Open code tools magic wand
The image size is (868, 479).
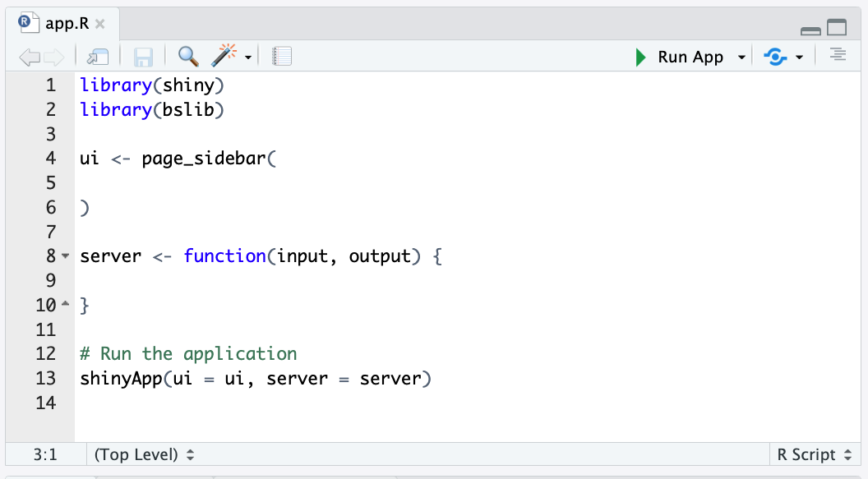click(x=224, y=55)
